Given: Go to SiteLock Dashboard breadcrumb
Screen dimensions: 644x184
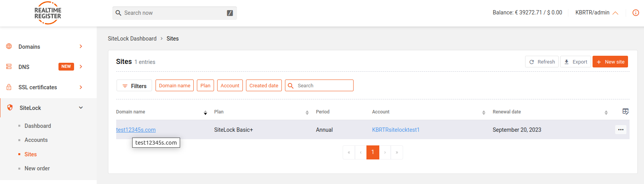Looking at the screenshot, I should click(132, 39).
